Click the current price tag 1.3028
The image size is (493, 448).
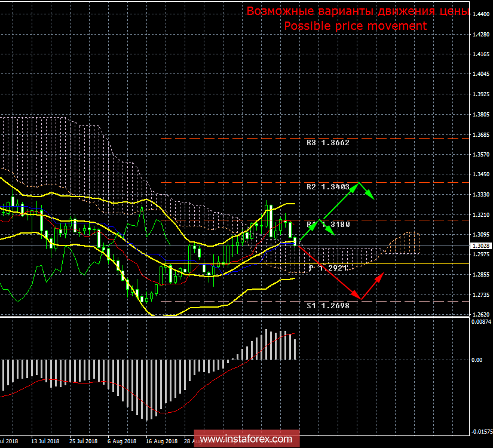click(481, 246)
